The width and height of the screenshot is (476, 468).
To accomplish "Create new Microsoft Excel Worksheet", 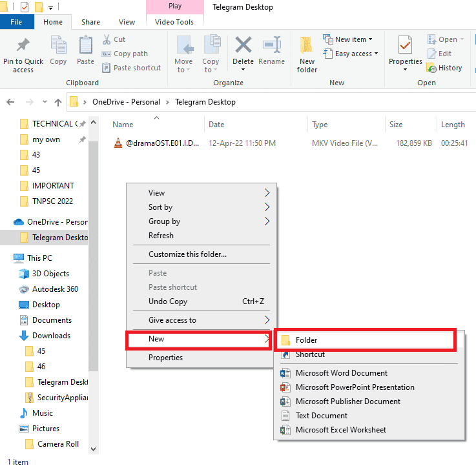I will point(369,430).
